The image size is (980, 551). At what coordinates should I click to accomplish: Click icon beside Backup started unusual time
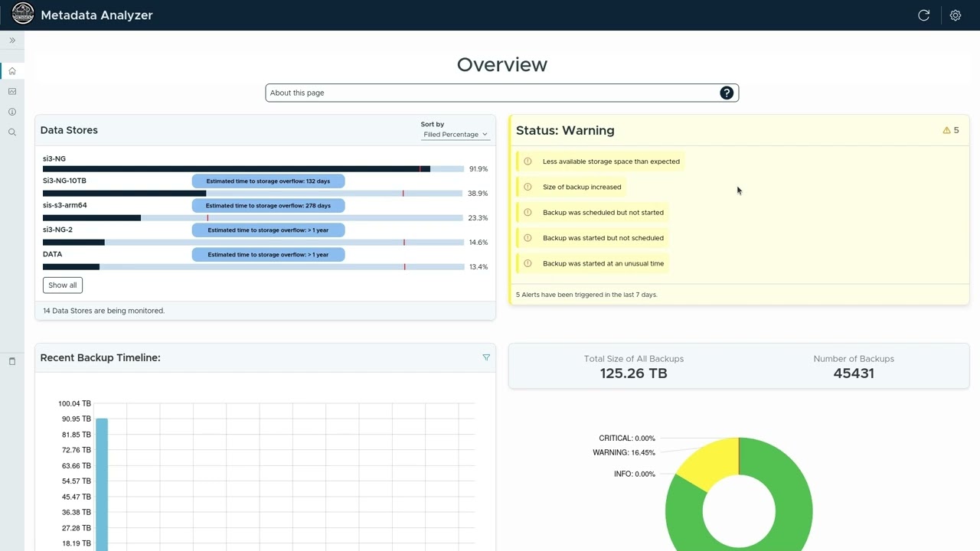[x=528, y=263]
